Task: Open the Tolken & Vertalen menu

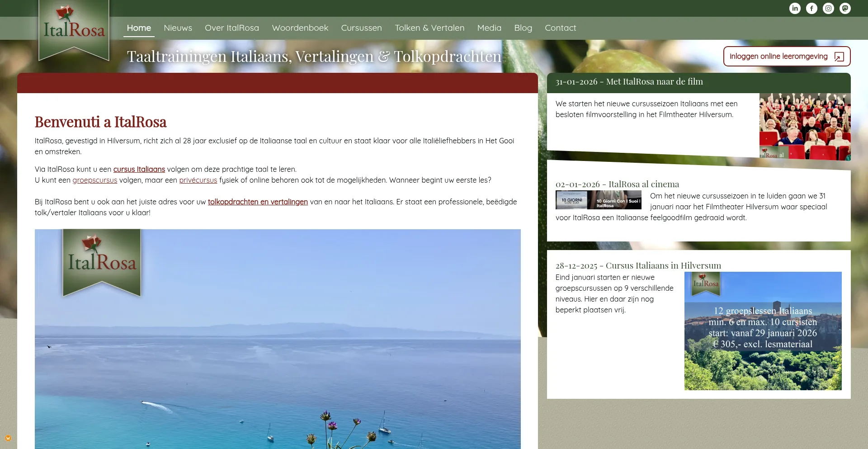Action: pyautogui.click(x=429, y=28)
